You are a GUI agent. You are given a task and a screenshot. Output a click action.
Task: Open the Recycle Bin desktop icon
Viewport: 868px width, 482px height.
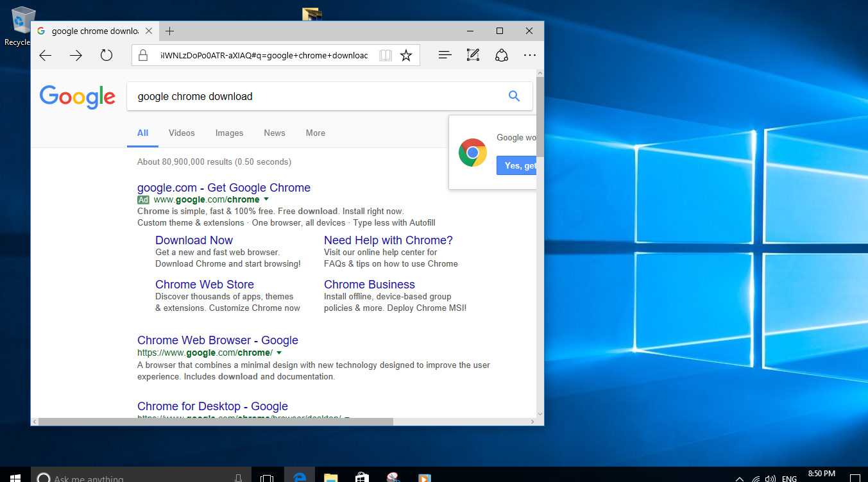pyautogui.click(x=21, y=26)
